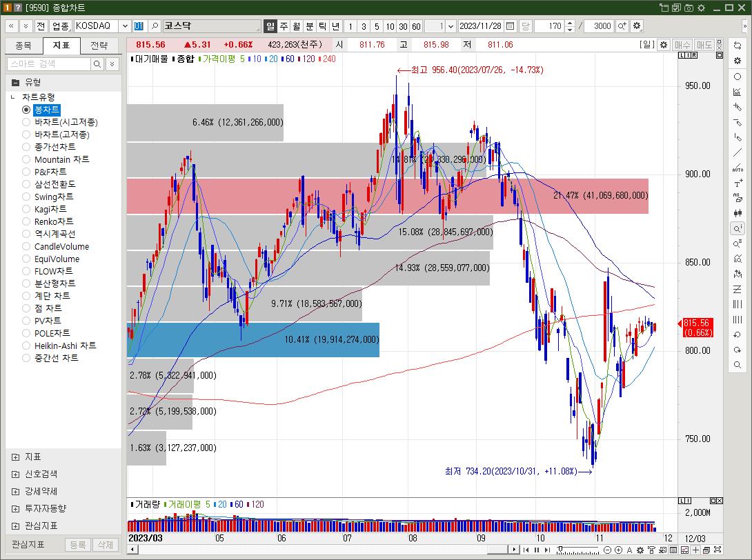Switch to the 전략 tab
This screenshot has height=560, width=752.
99,46
